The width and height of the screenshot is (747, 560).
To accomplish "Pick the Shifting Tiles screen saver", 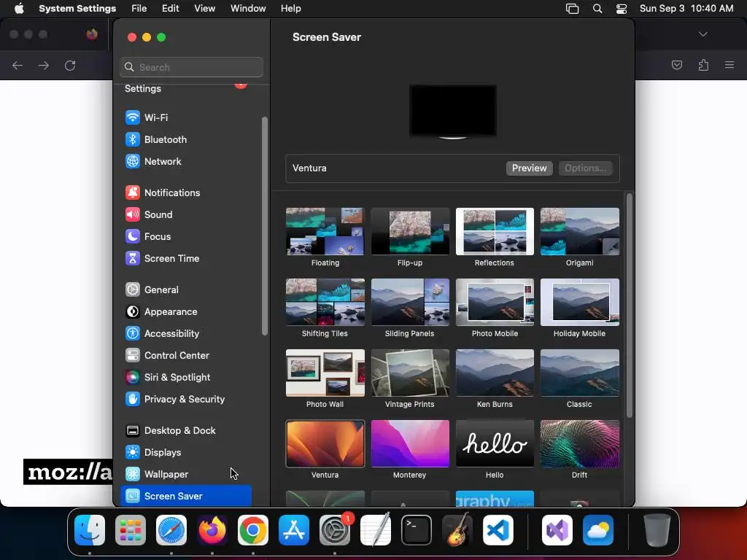I will coord(325,303).
